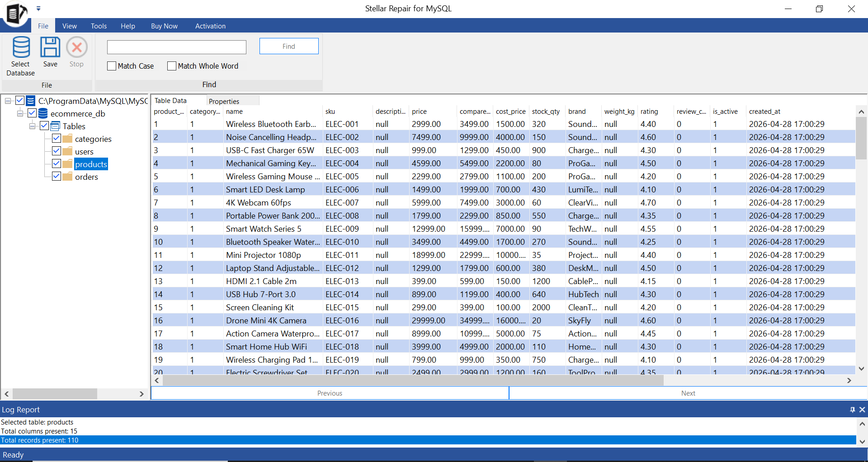Viewport: 868px width, 462px height.
Task: Click the ecommerce_db database icon
Action: [x=43, y=113]
